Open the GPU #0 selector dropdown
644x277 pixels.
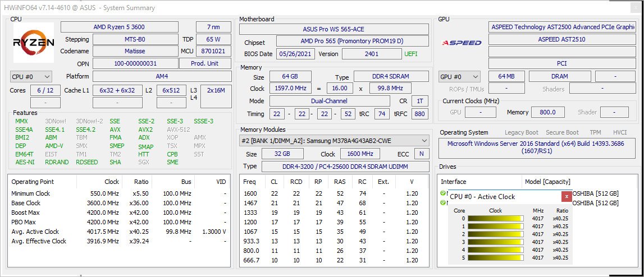tap(460, 76)
